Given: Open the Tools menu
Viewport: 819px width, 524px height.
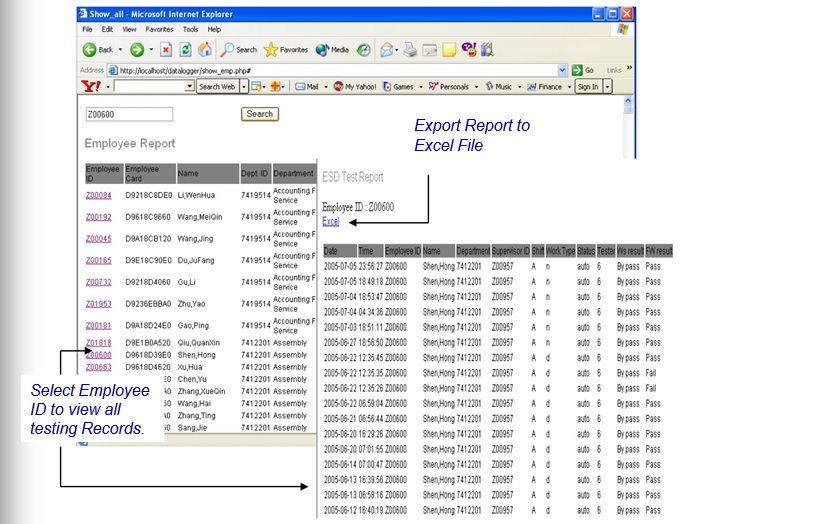Looking at the screenshot, I should coord(190,30).
